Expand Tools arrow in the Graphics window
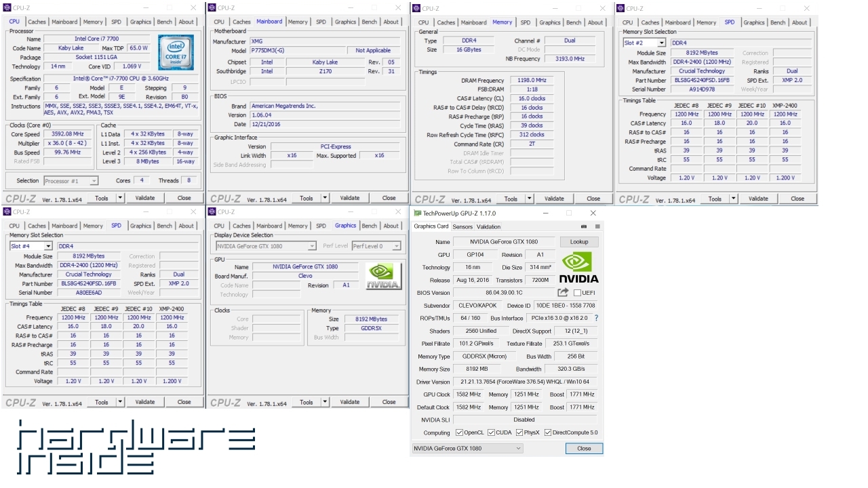 (325, 402)
